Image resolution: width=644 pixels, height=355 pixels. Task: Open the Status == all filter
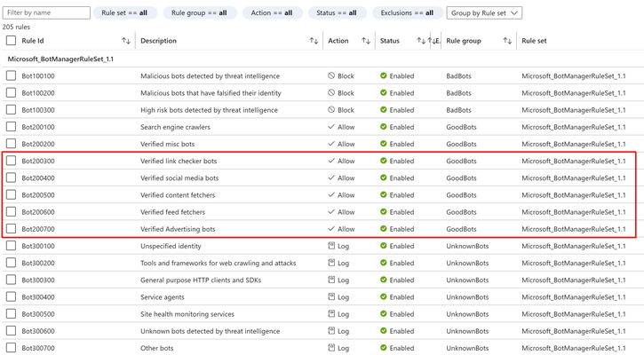(337, 12)
